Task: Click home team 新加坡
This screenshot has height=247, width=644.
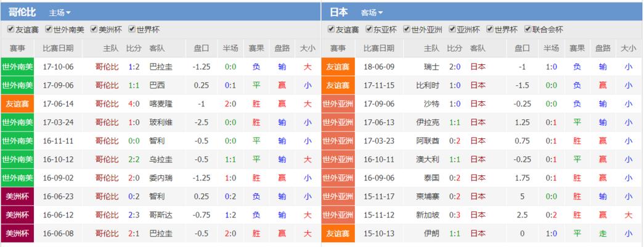Action: [x=428, y=215]
